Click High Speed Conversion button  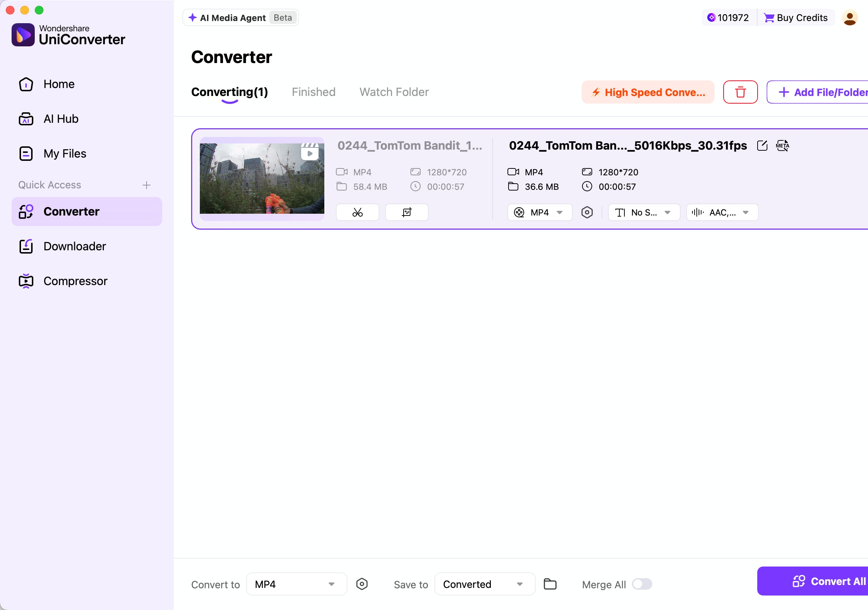pyautogui.click(x=648, y=92)
